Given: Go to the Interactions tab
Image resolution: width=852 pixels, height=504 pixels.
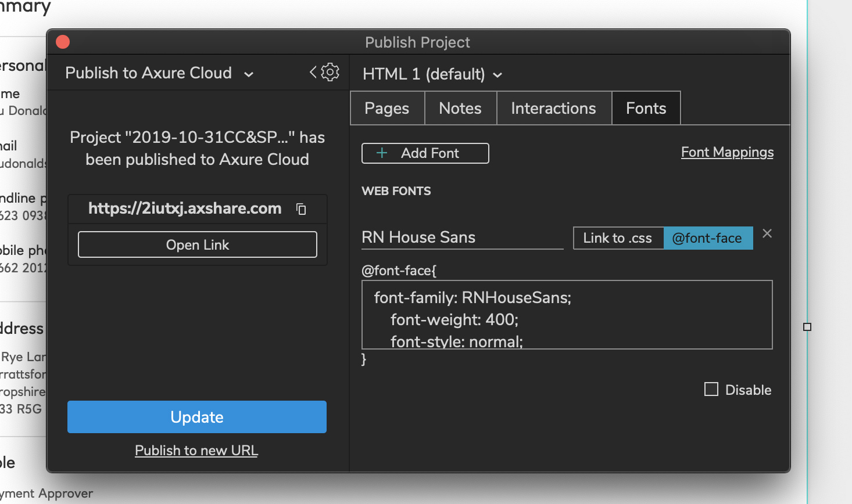Looking at the screenshot, I should pos(553,108).
